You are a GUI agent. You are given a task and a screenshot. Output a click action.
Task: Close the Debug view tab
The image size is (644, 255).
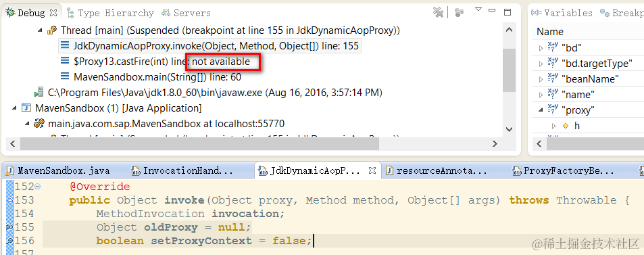(x=53, y=13)
